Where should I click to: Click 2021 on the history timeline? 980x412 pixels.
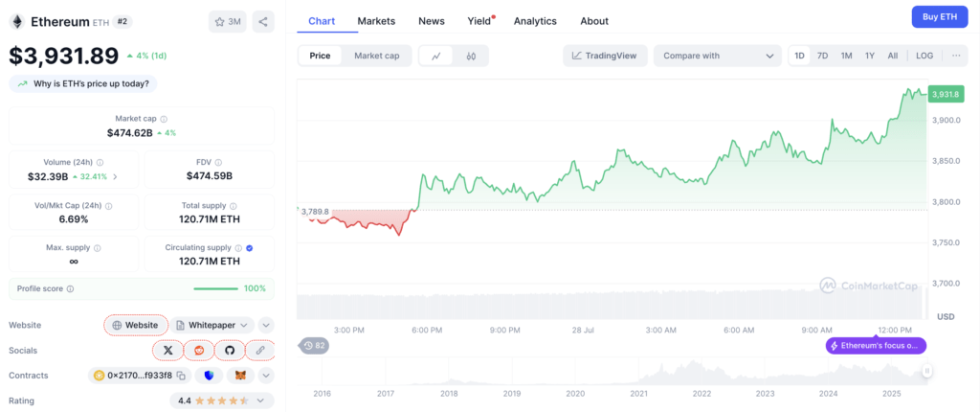[x=638, y=394]
